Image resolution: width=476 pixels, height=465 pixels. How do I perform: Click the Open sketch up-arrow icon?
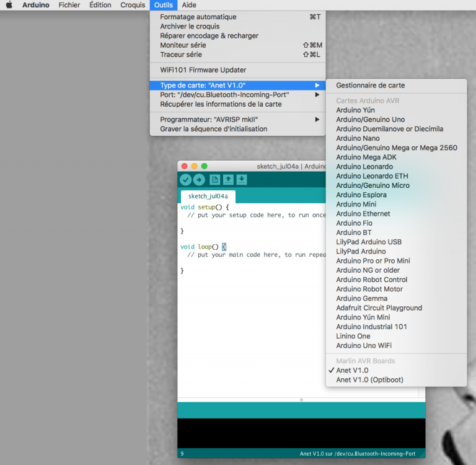[x=228, y=180]
